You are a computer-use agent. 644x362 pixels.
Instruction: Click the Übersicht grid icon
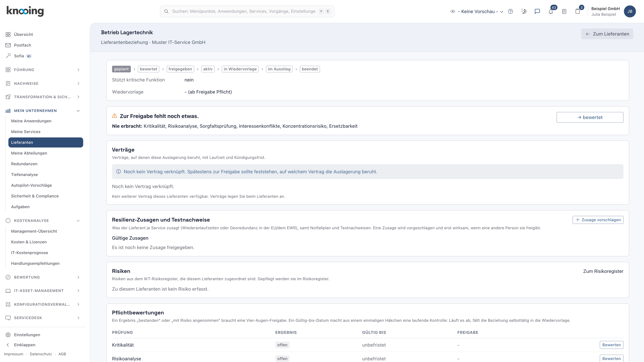(x=8, y=35)
